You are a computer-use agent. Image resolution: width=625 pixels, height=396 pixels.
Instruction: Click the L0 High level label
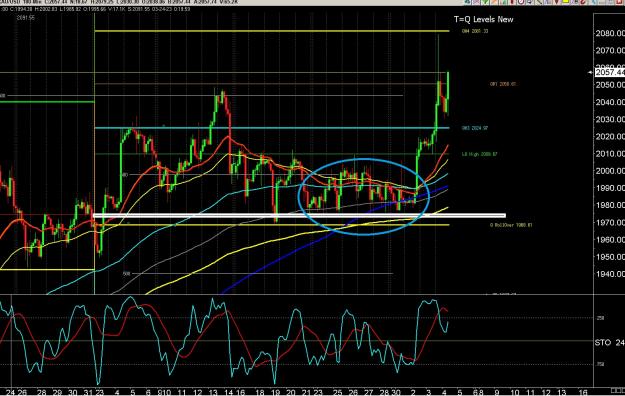tap(480, 154)
